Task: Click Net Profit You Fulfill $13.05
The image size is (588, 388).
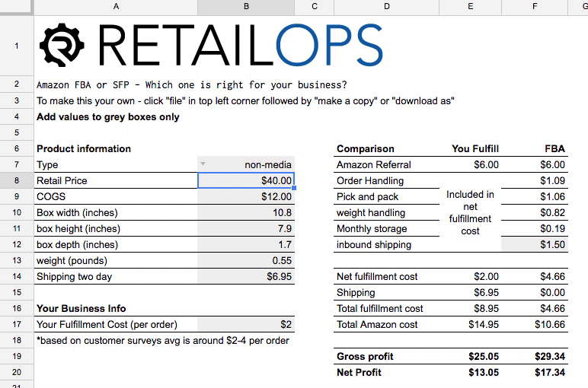Action: [x=470, y=372]
